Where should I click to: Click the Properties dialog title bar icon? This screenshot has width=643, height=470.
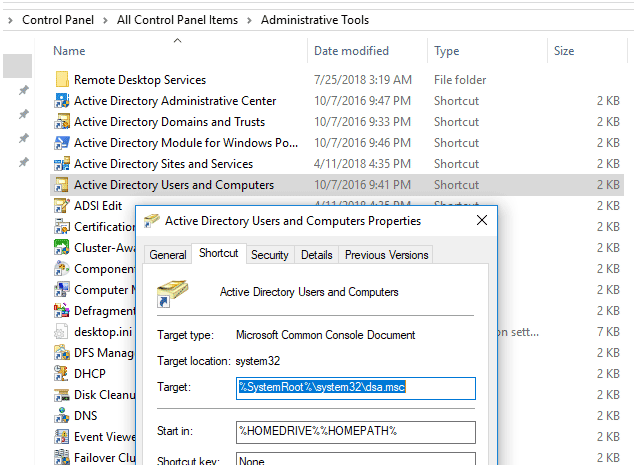tap(152, 221)
